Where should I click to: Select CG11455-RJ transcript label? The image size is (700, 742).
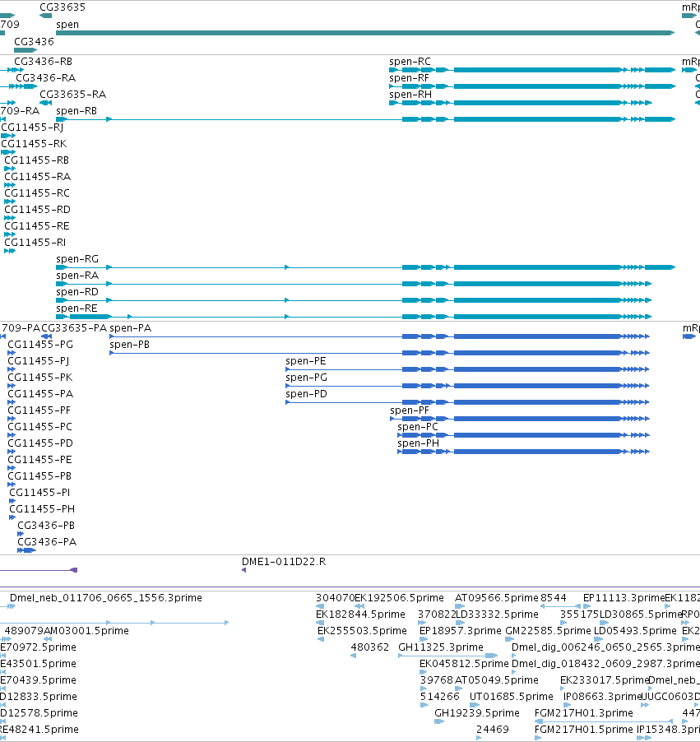(32, 128)
